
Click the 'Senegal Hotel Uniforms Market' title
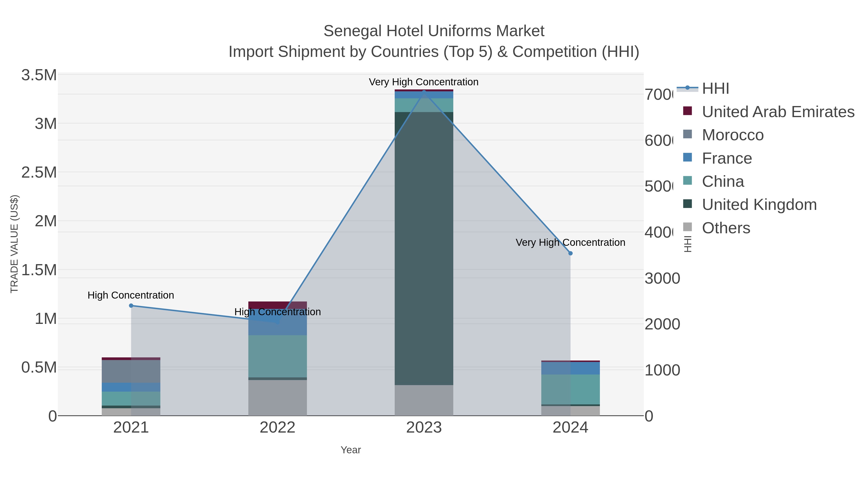pyautogui.click(x=434, y=31)
